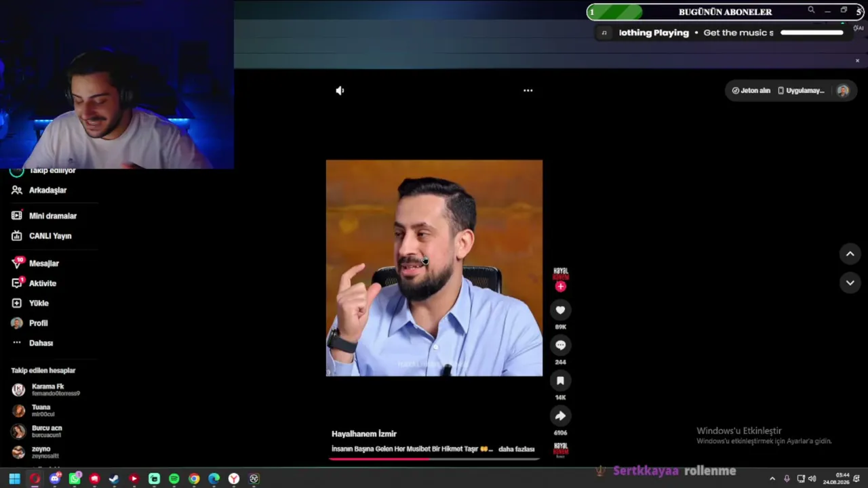Open Profil in the sidebar
868x488 pixels.
point(29,323)
